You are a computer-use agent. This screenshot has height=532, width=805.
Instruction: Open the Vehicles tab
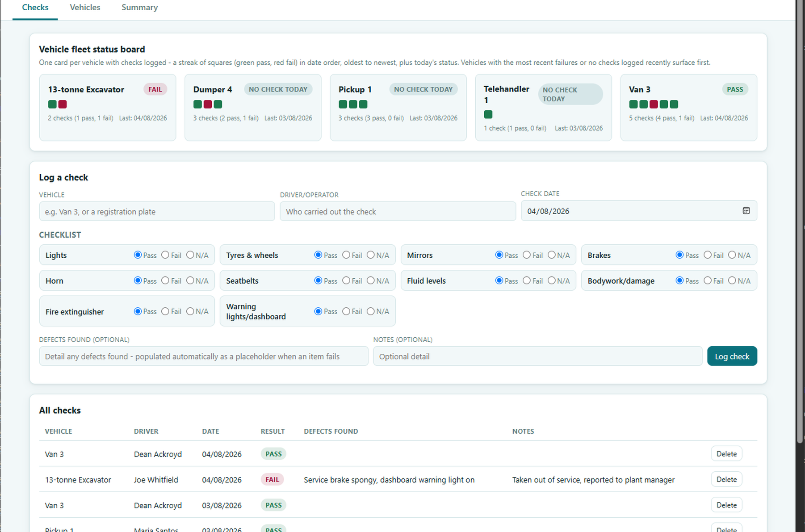tap(85, 8)
